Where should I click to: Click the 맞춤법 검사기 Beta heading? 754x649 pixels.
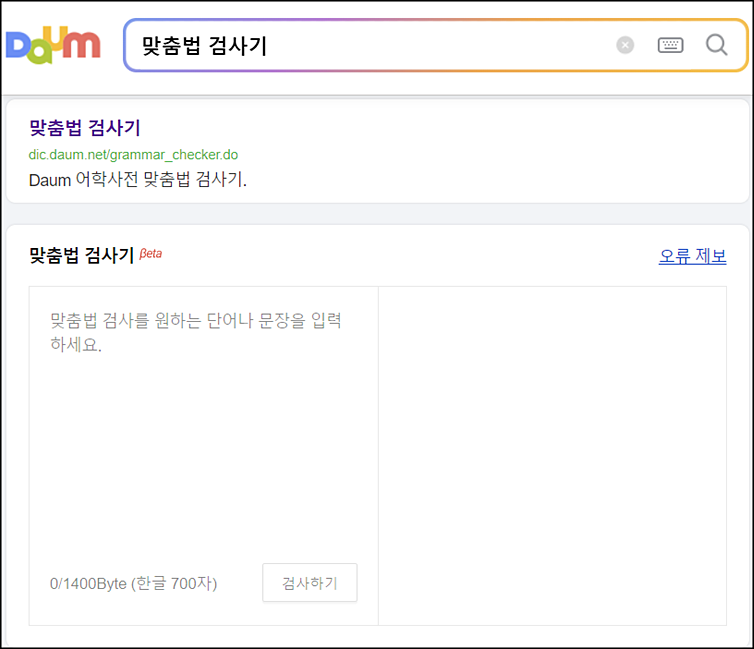95,255
